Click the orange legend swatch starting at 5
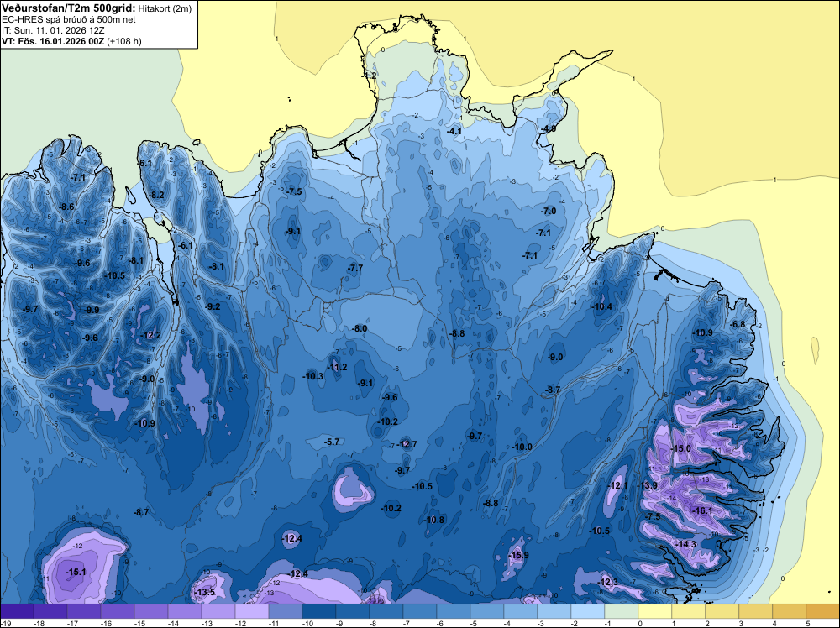840x628 pixels. pos(823,611)
